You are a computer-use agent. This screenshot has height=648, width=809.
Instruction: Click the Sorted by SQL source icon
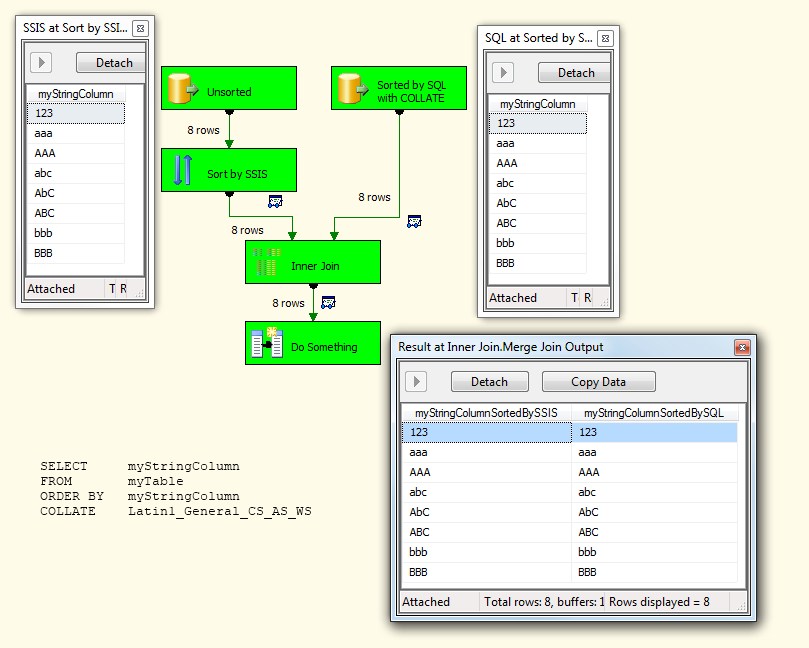pos(351,90)
